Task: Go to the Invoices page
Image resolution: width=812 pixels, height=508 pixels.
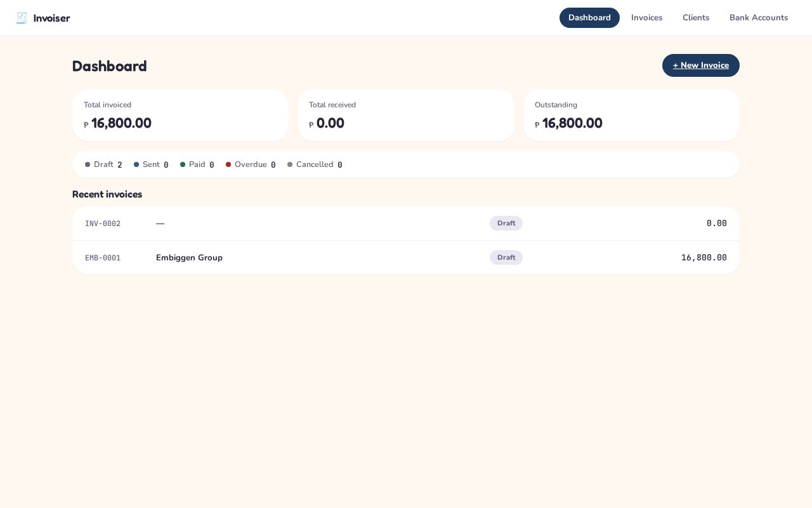Action: (646, 18)
